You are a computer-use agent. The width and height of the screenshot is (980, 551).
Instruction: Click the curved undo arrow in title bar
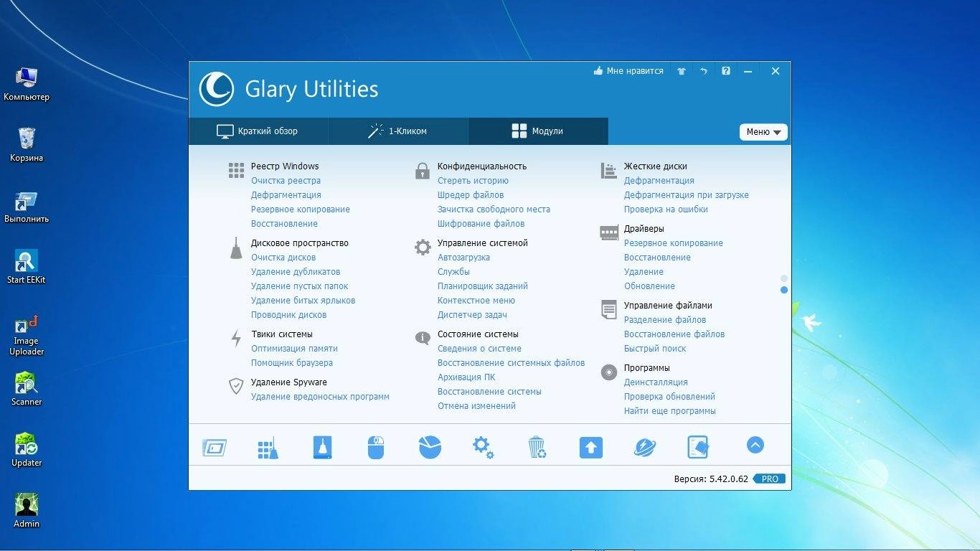click(704, 71)
